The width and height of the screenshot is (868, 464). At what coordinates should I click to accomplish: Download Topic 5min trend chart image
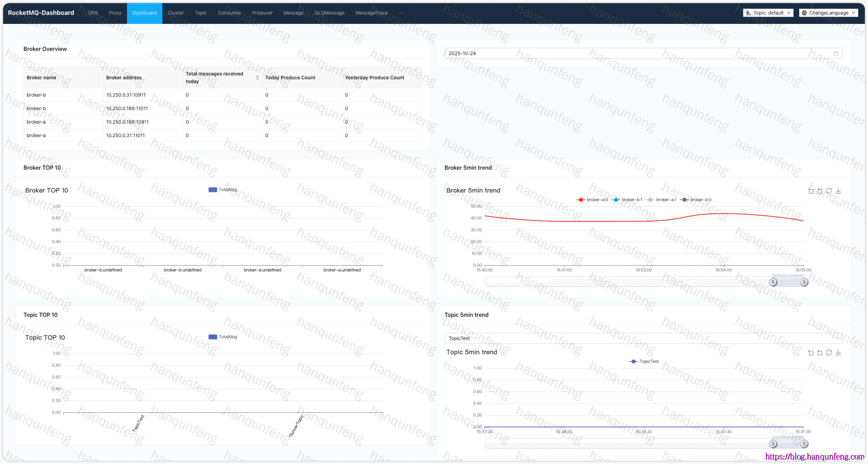(x=838, y=353)
